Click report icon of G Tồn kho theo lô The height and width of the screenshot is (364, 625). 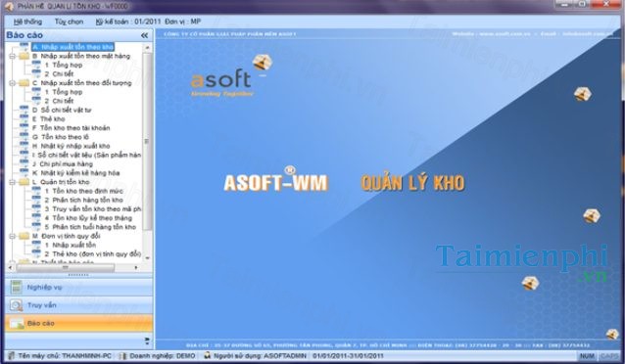click(x=24, y=137)
